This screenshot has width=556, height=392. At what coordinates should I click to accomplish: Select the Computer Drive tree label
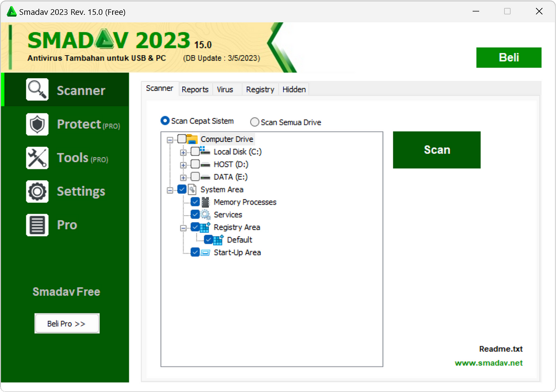tap(227, 139)
